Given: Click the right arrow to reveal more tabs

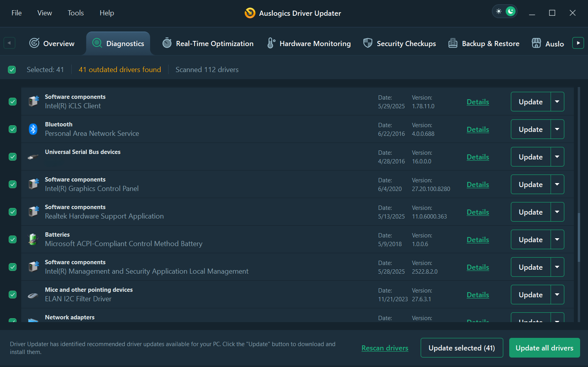Looking at the screenshot, I should click(578, 43).
